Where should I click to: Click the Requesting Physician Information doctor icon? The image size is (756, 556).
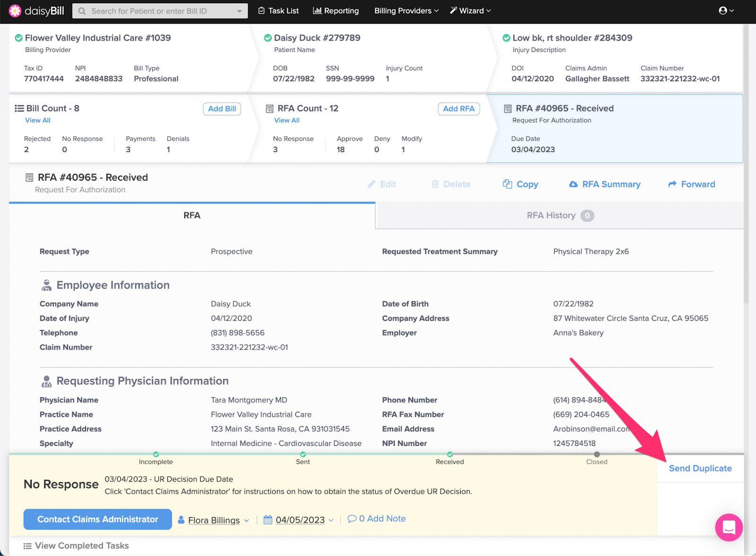[x=46, y=381]
